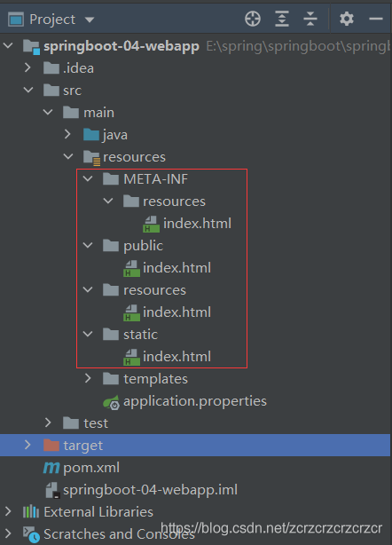
Task: Click the Select Opened File crosshair icon
Action: [253, 19]
